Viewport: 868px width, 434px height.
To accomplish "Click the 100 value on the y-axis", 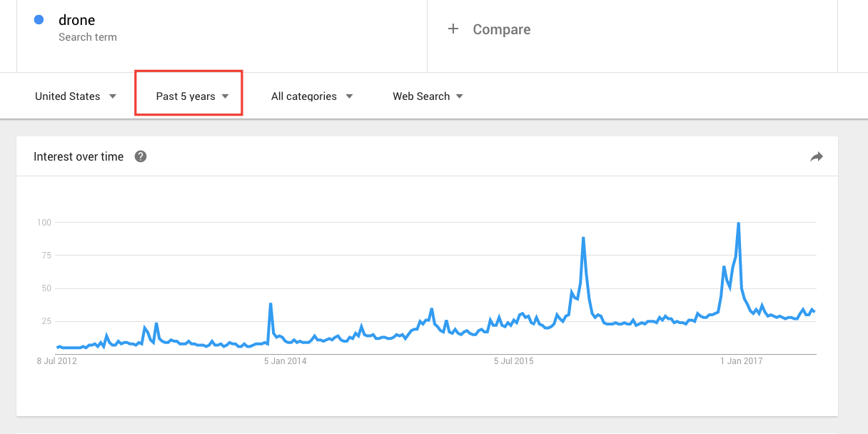I will [44, 223].
